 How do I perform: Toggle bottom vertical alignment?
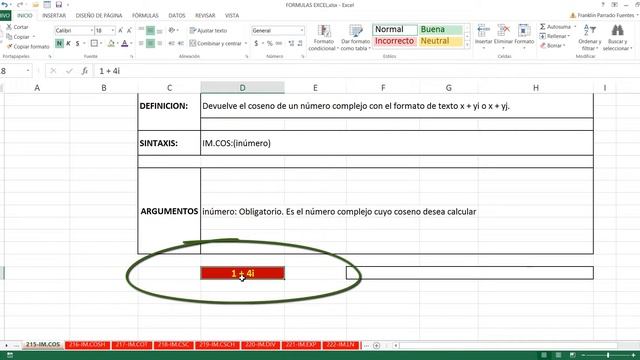160,30
